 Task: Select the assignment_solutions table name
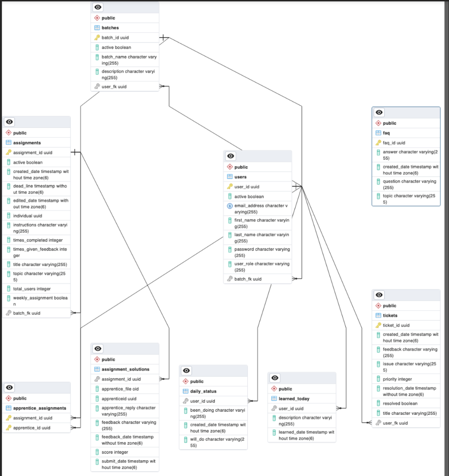point(126,369)
